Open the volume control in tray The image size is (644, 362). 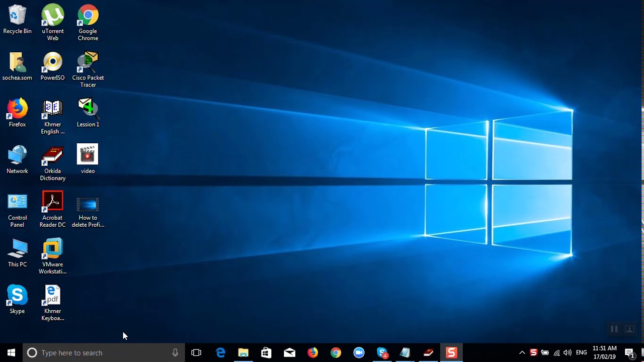[x=568, y=352]
